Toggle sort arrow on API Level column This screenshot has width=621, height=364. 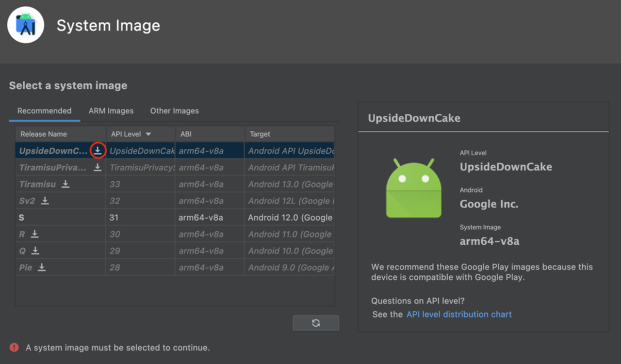(148, 134)
